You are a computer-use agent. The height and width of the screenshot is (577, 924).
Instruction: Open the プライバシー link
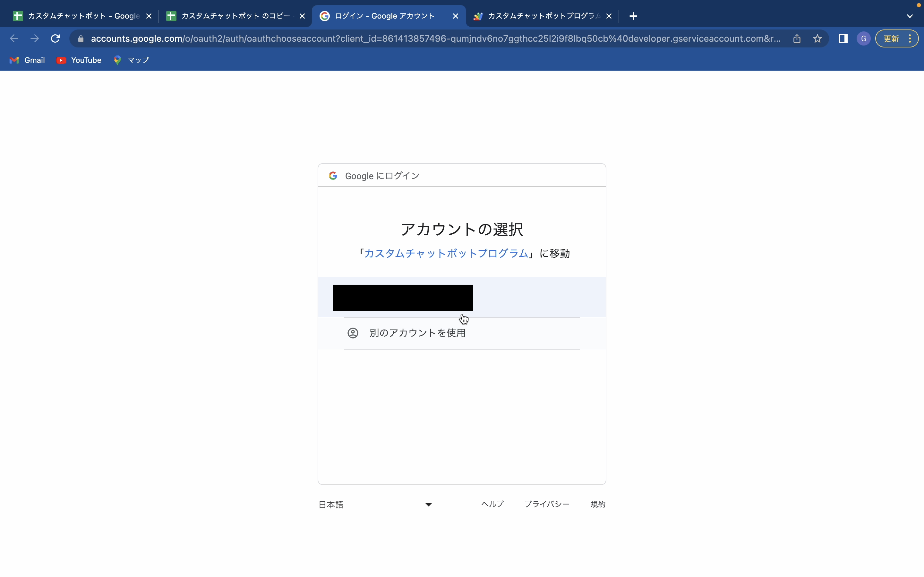547,504
